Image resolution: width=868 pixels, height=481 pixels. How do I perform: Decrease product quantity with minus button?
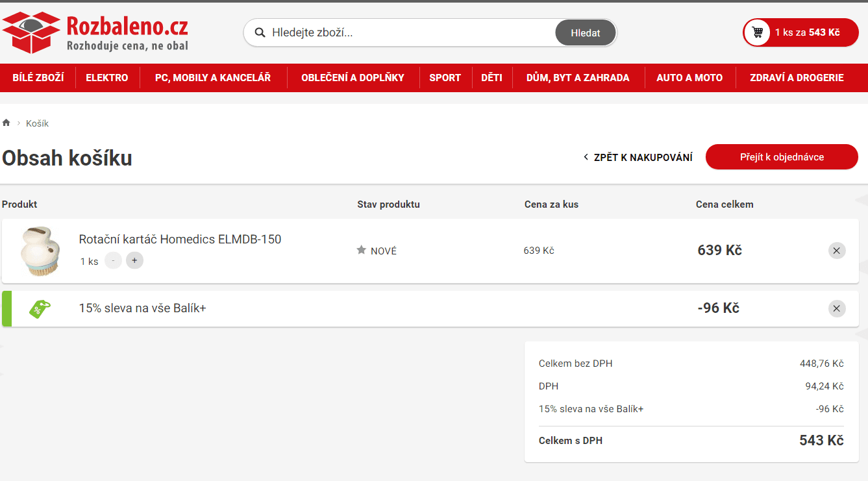(113, 260)
